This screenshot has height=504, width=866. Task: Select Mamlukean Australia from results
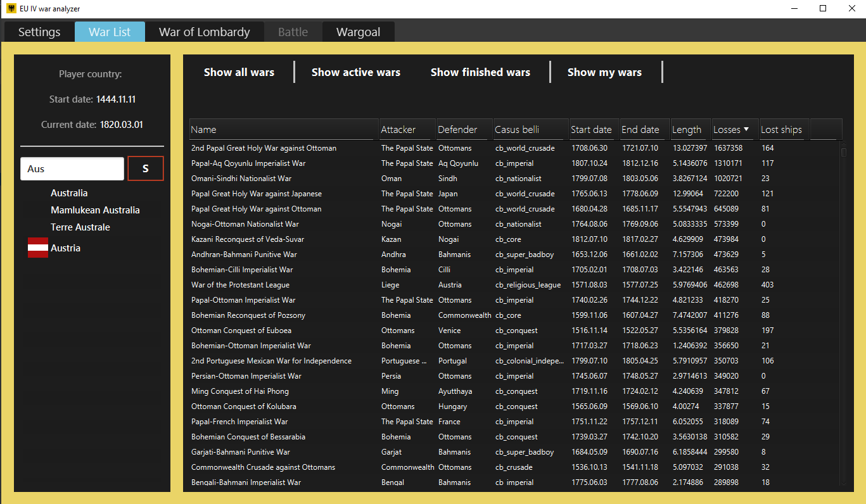click(x=95, y=210)
